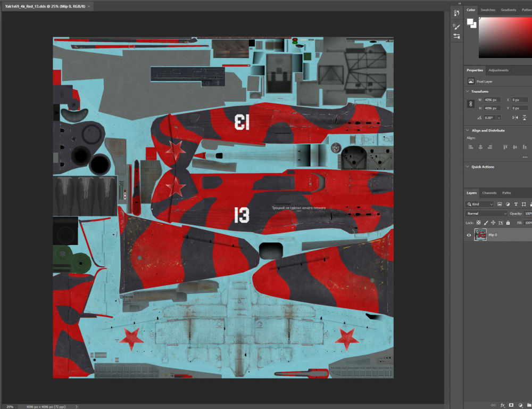This screenshot has width=532, height=409.
Task: Create a new adjustment layer
Action: point(520,405)
